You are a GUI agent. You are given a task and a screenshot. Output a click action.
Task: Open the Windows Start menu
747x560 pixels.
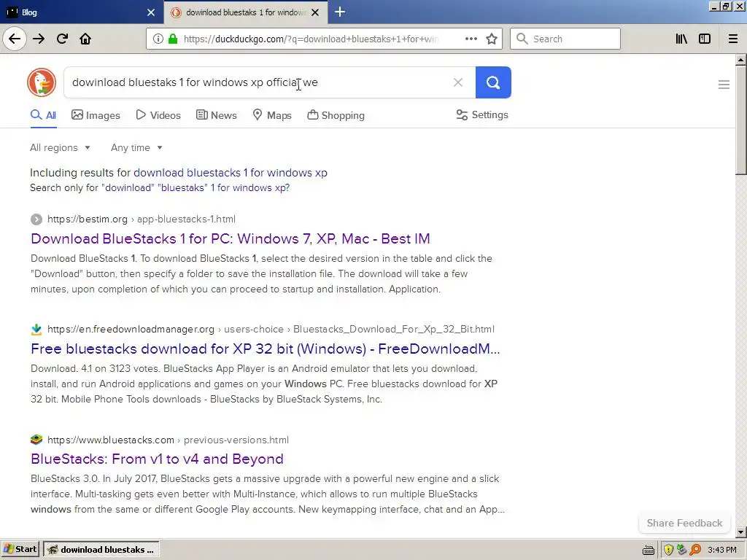point(20,550)
